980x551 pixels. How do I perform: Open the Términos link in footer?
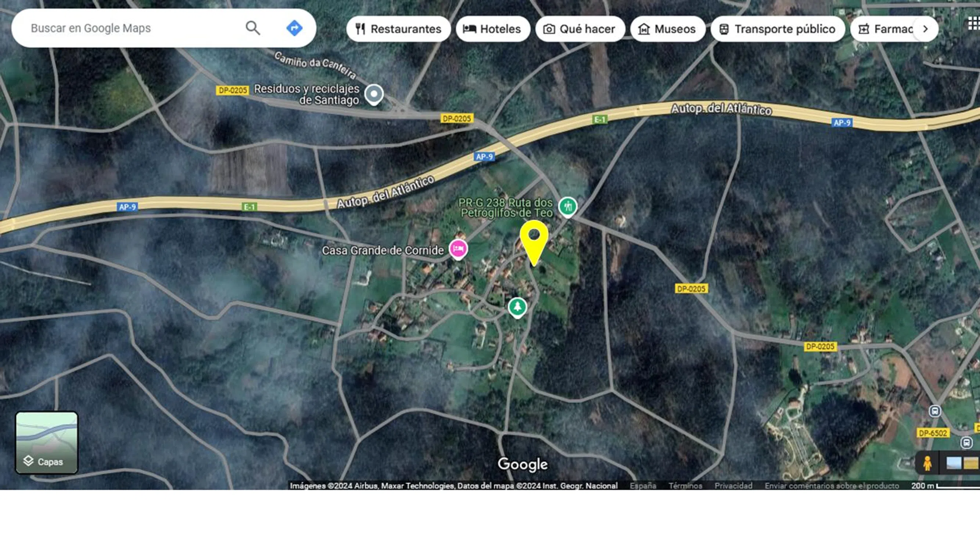click(685, 486)
